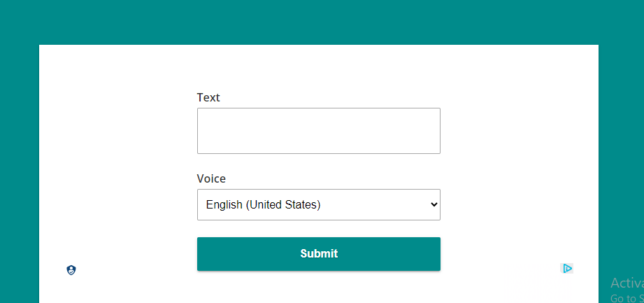Click the word "Submit"

pos(319,253)
